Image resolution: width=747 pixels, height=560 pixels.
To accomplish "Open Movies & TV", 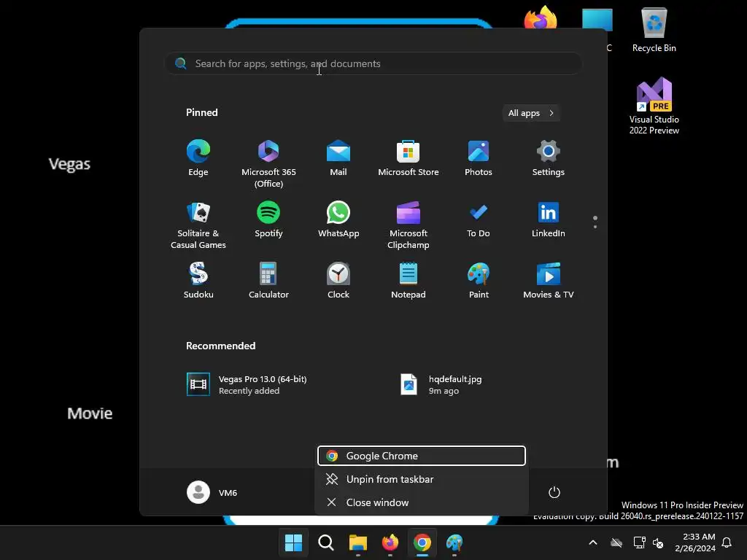I will coord(549,281).
